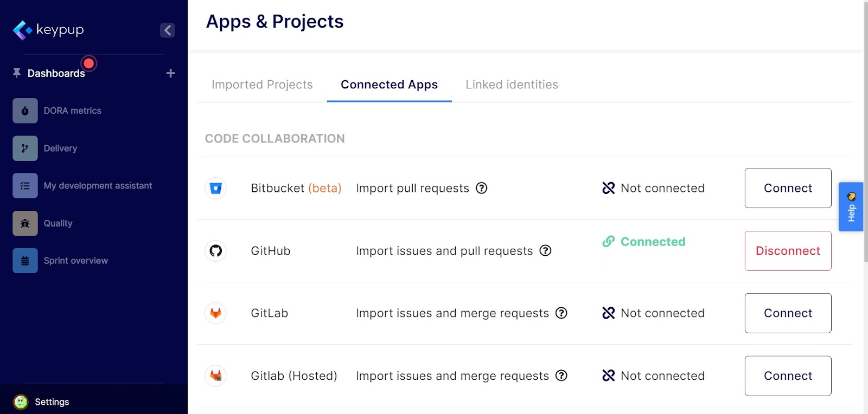Viewport: 868px width, 414px height.
Task: Open Settings in the sidebar
Action: click(x=52, y=402)
